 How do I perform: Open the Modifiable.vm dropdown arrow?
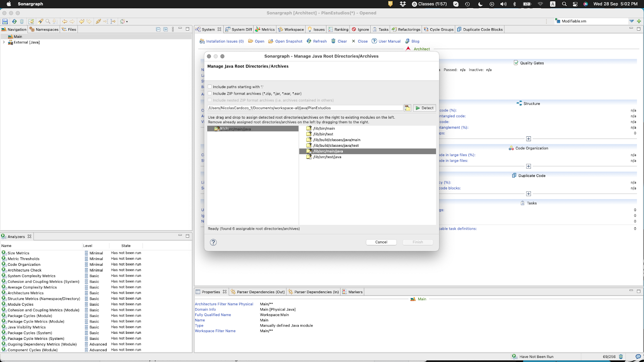point(632,21)
